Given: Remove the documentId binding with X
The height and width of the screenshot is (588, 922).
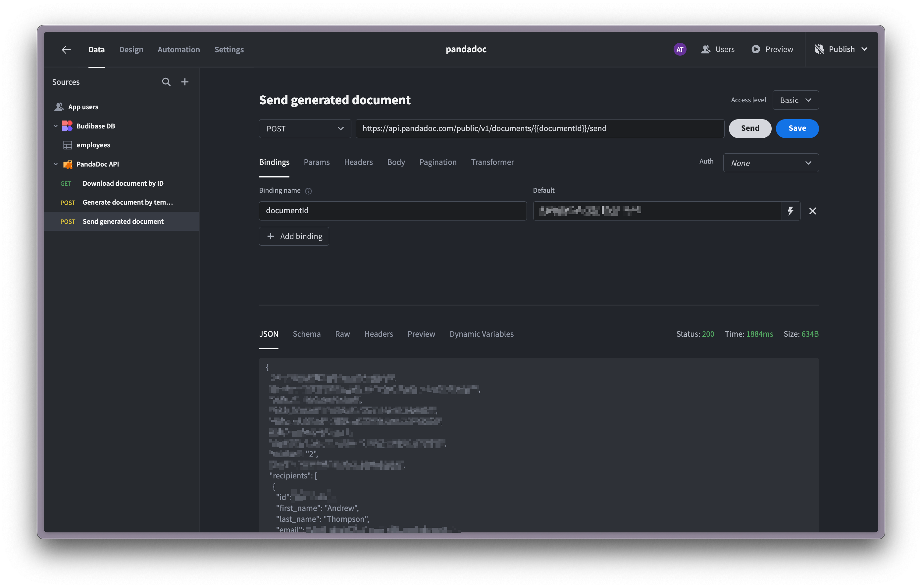Looking at the screenshot, I should [812, 211].
